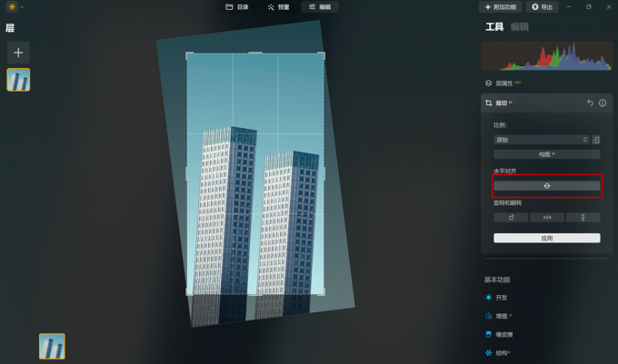Select the building layer thumbnail

18,80
